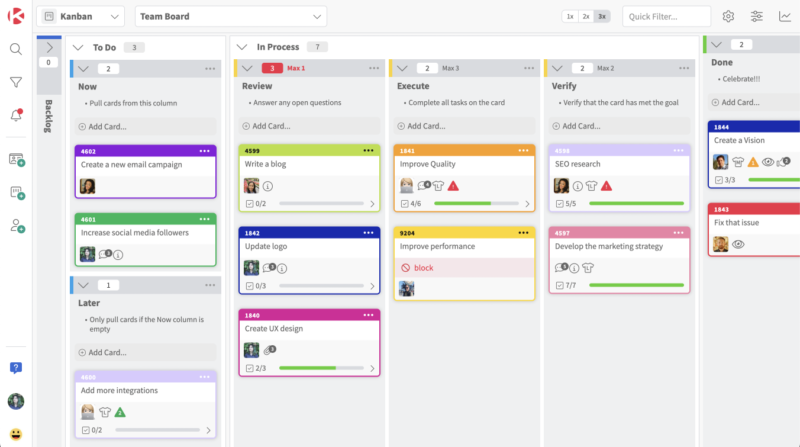This screenshot has width=800, height=447.
Task: Open the settings gear icon in top bar
Action: click(x=728, y=17)
